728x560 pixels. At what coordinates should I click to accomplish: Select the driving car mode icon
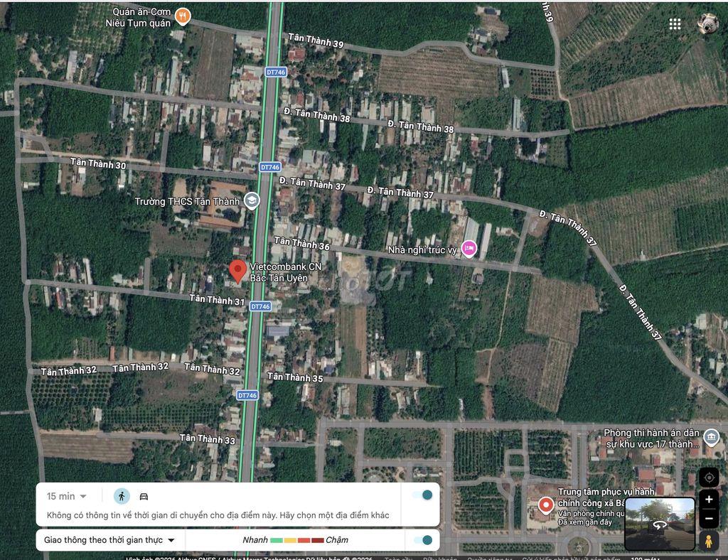tap(144, 497)
